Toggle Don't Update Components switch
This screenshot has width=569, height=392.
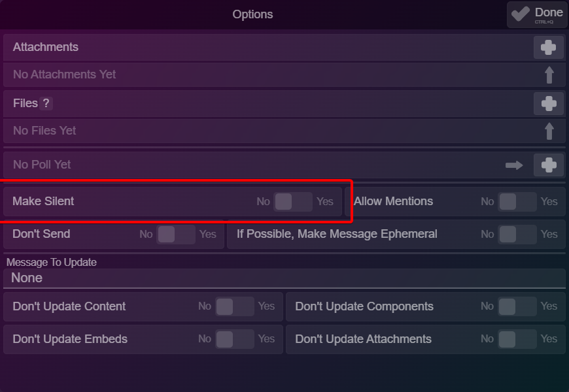pyautogui.click(x=517, y=306)
